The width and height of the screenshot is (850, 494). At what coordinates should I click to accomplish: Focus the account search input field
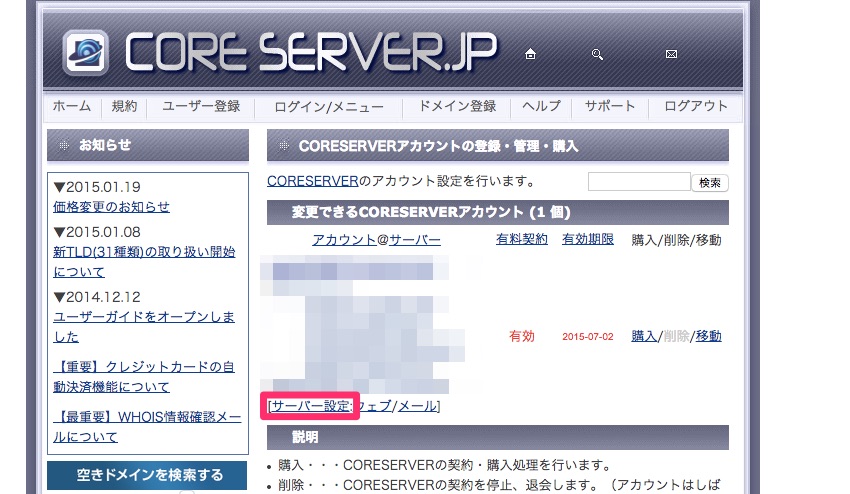(639, 182)
